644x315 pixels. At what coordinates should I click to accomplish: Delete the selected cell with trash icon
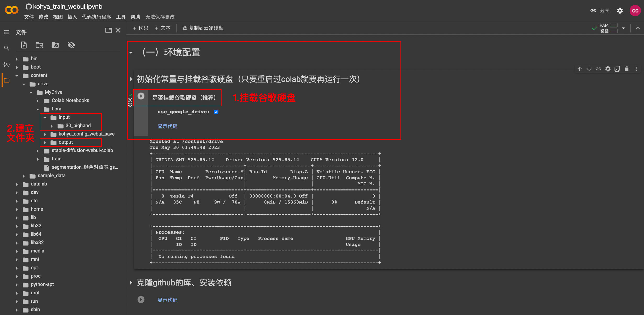(x=626, y=69)
